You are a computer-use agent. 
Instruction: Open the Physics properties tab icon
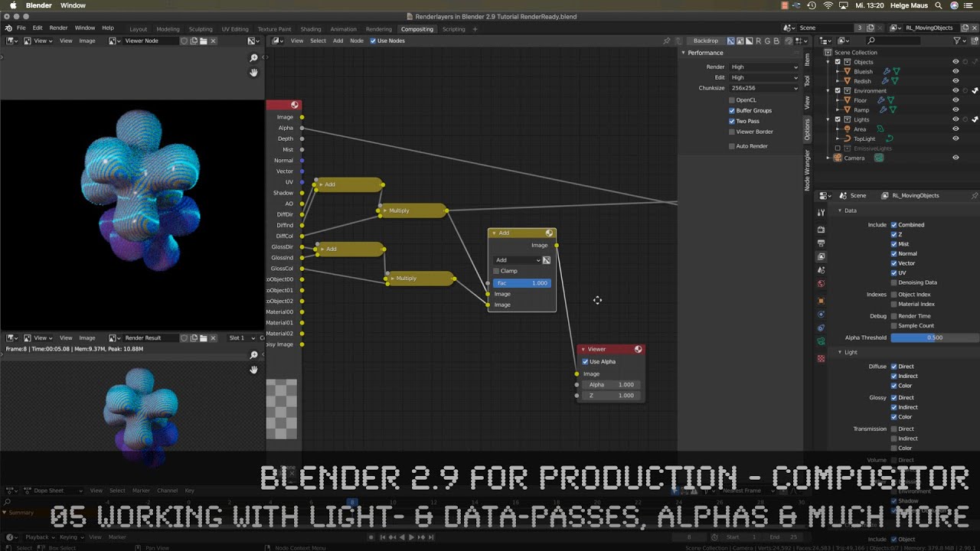(821, 315)
